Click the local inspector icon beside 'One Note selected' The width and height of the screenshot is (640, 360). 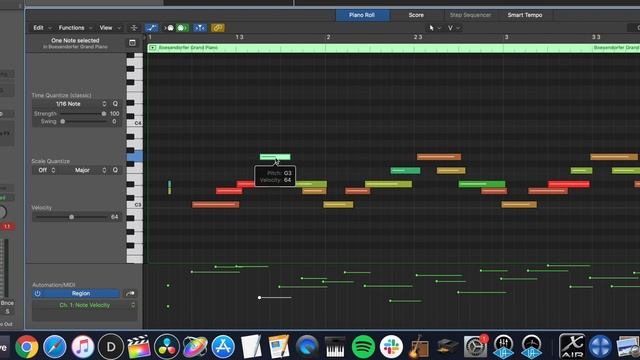[x=132, y=43]
